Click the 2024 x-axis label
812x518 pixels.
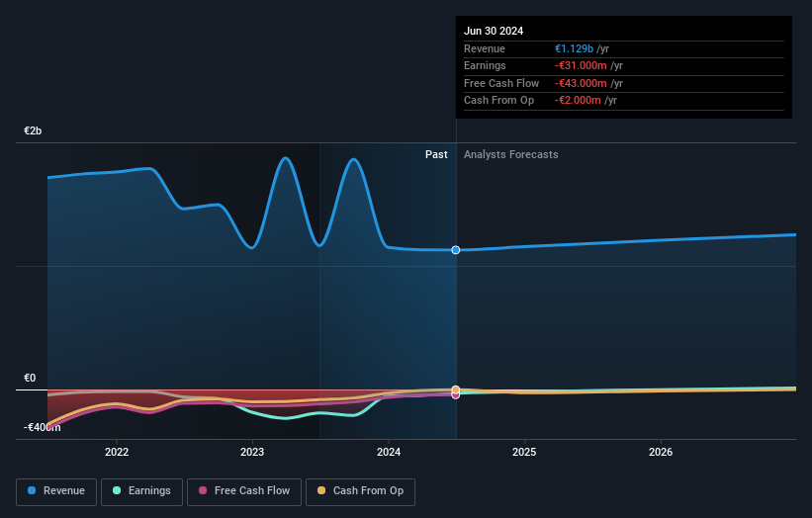pyautogui.click(x=389, y=452)
